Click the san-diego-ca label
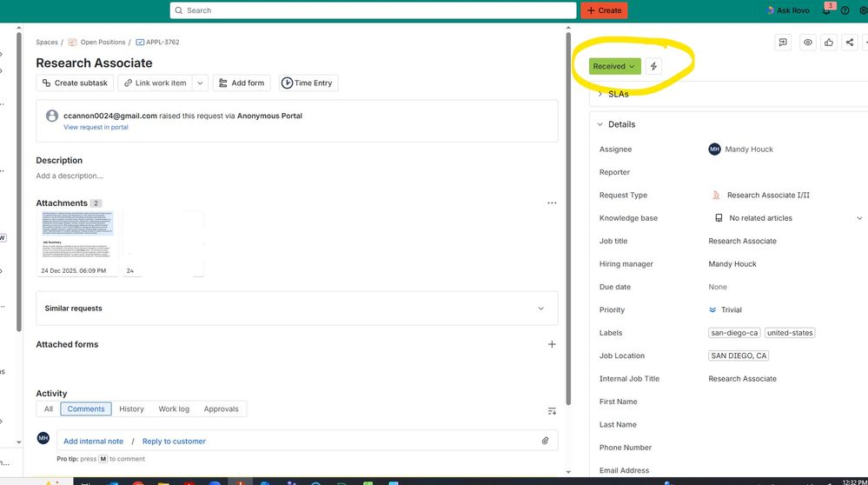Image resolution: width=868 pixels, height=485 pixels. pos(734,333)
